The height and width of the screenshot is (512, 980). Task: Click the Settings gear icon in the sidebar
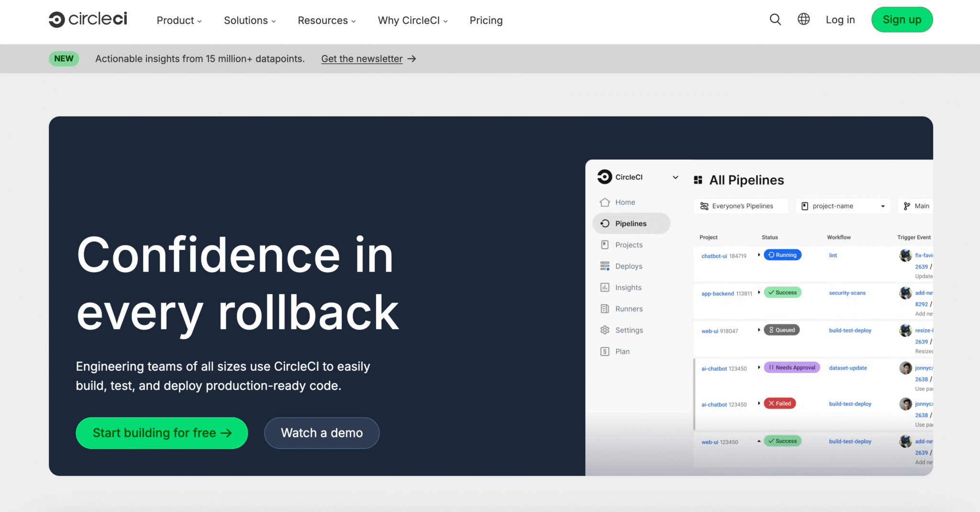point(605,330)
